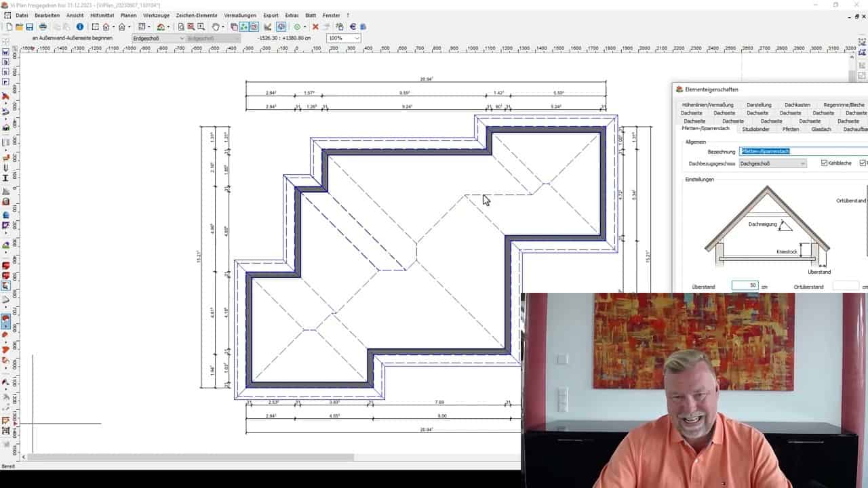
Task: Expand the arrow beside first house icon
Action: pos(113,27)
